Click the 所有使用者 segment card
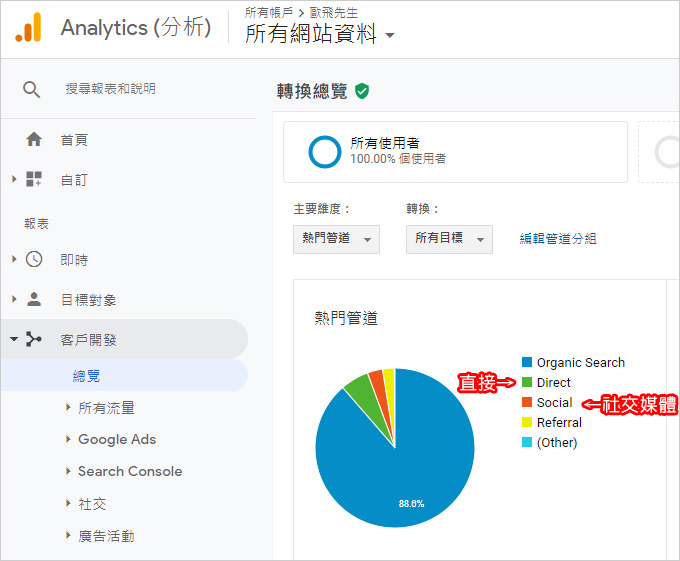 [x=455, y=152]
